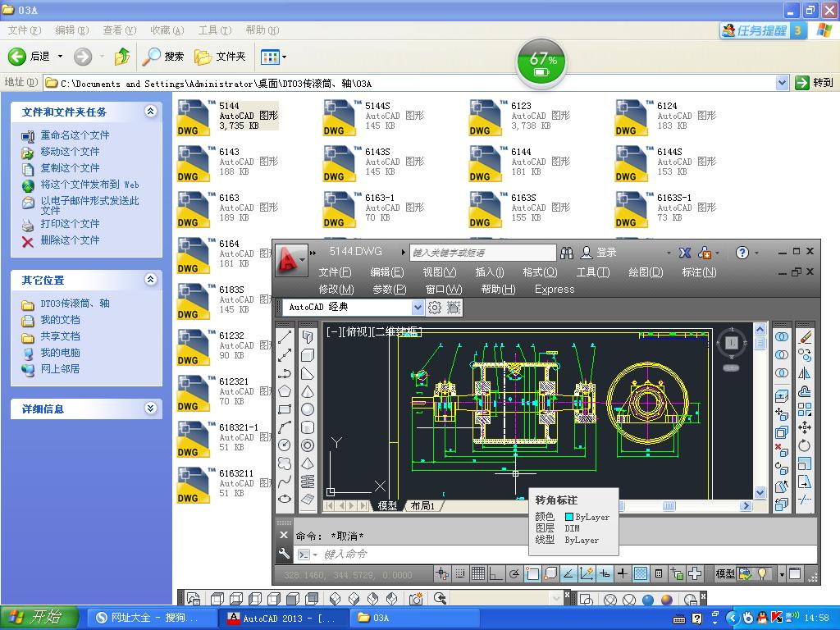Click the binoculars search icon
Screen dimensions: 840x630
tap(567, 253)
